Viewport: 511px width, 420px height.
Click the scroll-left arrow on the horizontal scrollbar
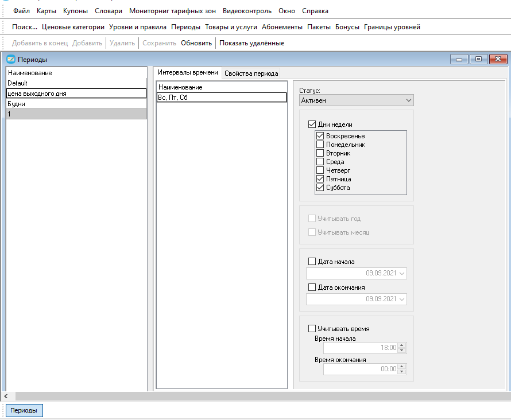pos(6,396)
